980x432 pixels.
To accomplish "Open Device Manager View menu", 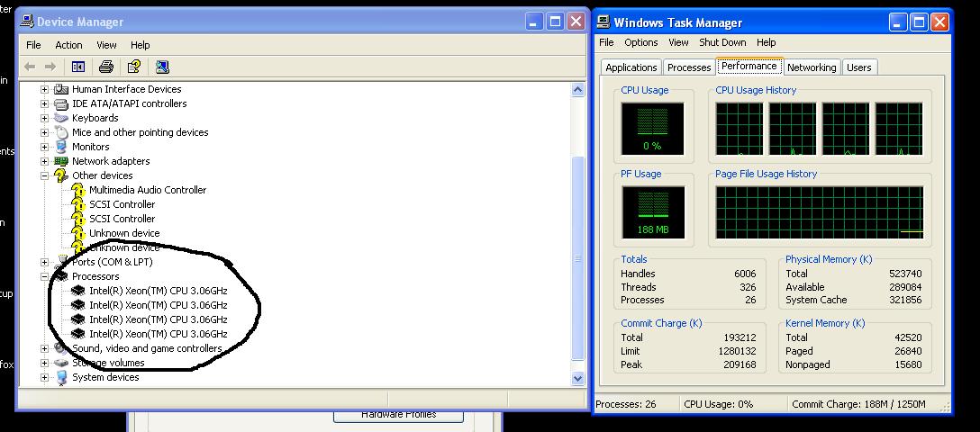I will click(x=107, y=45).
